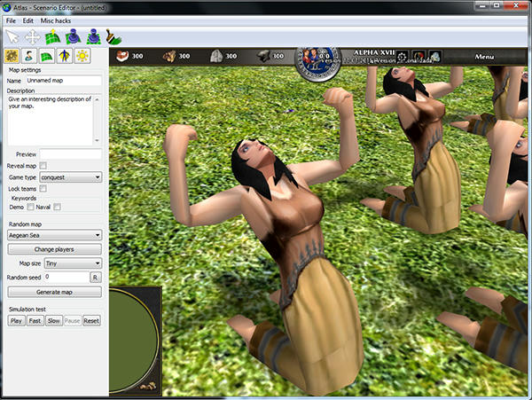Tick the Naval keyword checkbox
Screen dimensions: 532x400
tap(57, 207)
